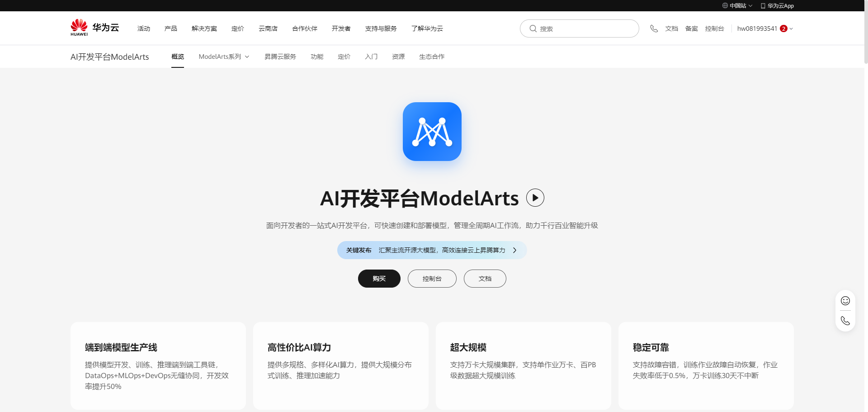Open the smiley feedback icon

click(845, 301)
